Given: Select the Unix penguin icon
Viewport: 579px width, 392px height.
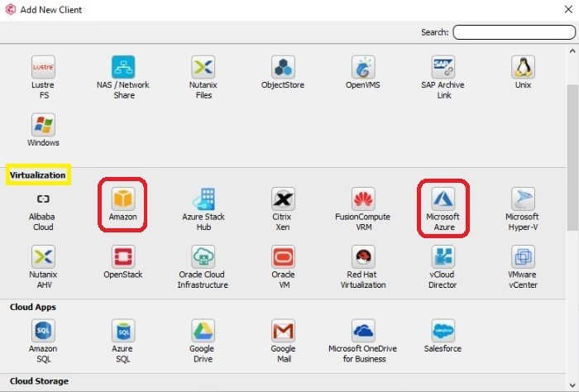Looking at the screenshot, I should [x=524, y=67].
